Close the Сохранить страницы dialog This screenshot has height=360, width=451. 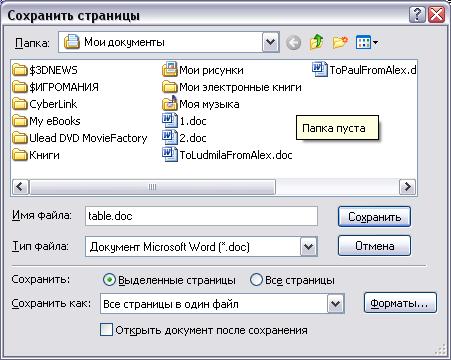click(x=436, y=15)
